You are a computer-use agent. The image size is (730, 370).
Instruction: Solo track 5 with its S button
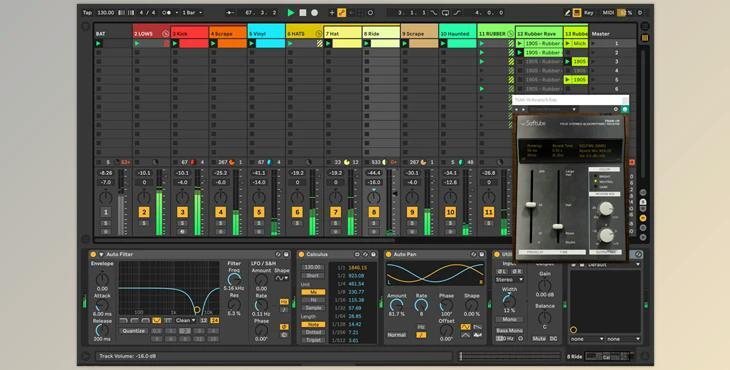click(259, 223)
